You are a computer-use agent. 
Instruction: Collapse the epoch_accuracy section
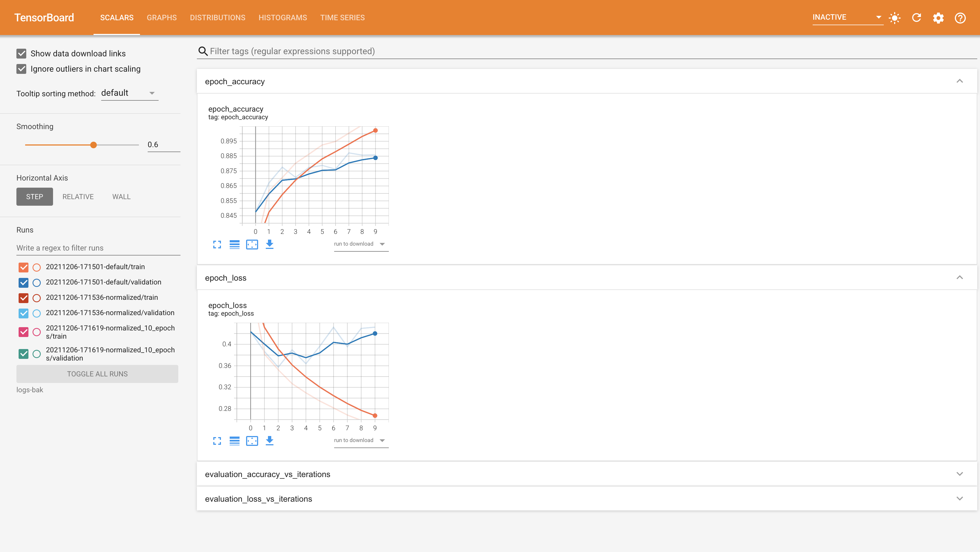coord(959,81)
